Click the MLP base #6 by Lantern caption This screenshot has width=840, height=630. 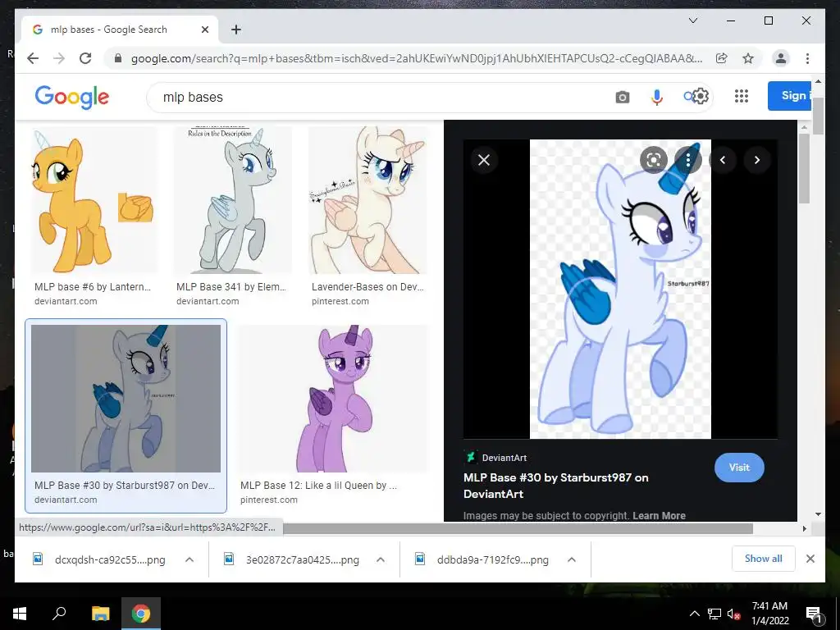[x=93, y=286]
